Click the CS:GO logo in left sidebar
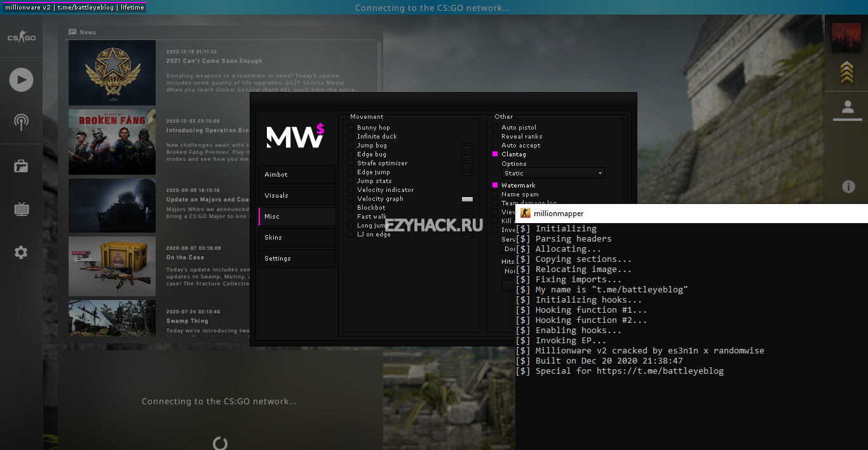Screen dimensions: 868x450 pos(21,38)
